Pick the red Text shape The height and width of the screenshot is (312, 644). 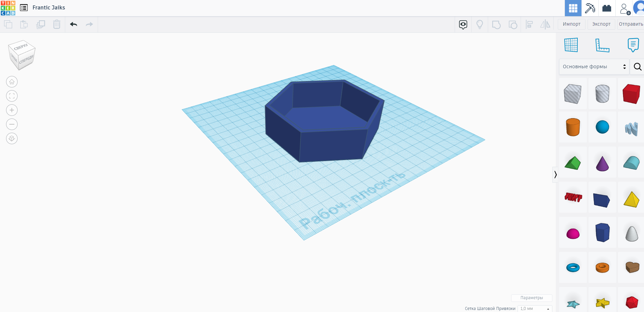click(573, 197)
